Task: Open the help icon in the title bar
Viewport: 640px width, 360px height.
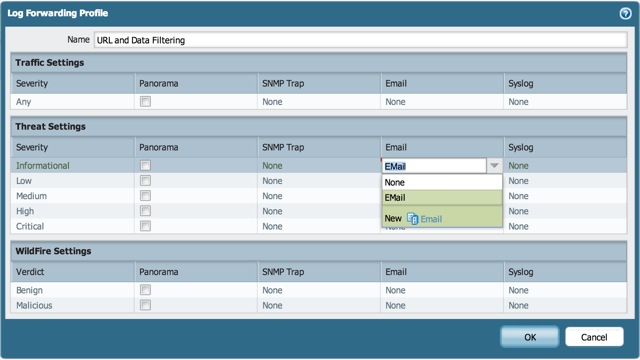Action: coord(625,13)
